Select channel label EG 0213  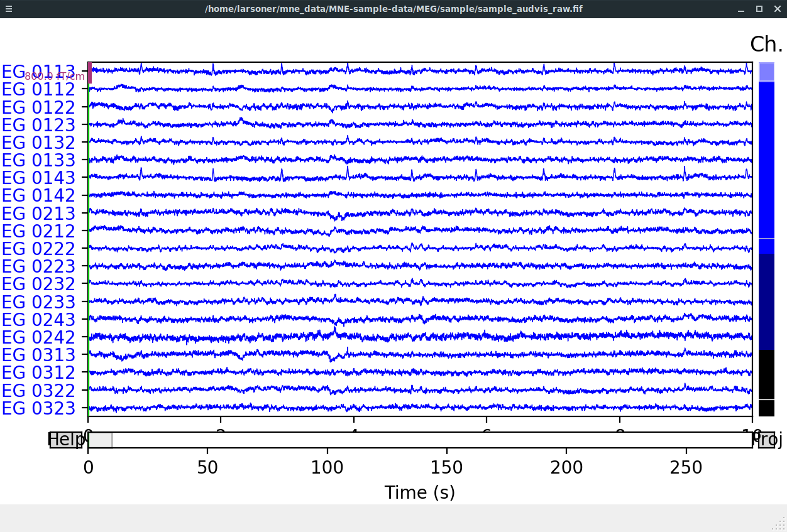click(x=38, y=213)
